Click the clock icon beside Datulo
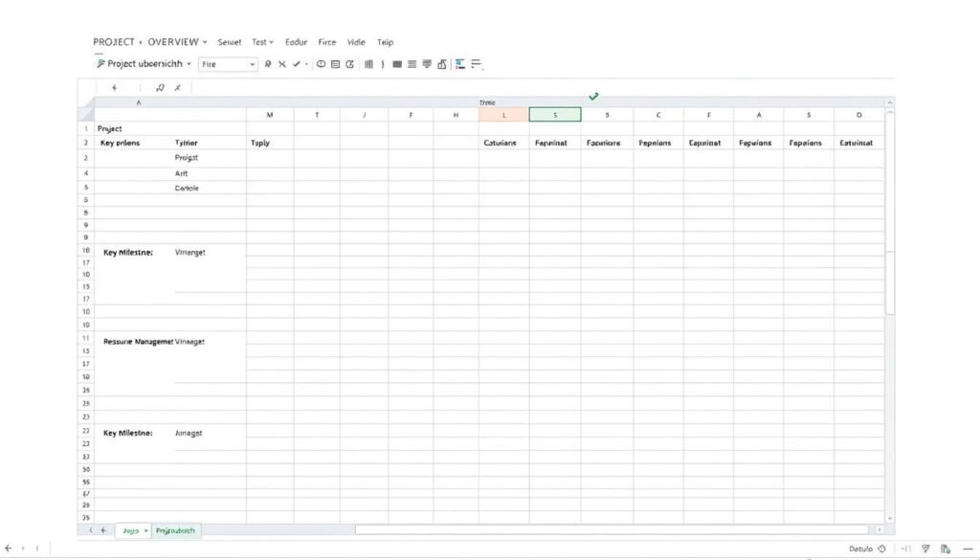Viewport: 980px width, 560px height. (881, 549)
